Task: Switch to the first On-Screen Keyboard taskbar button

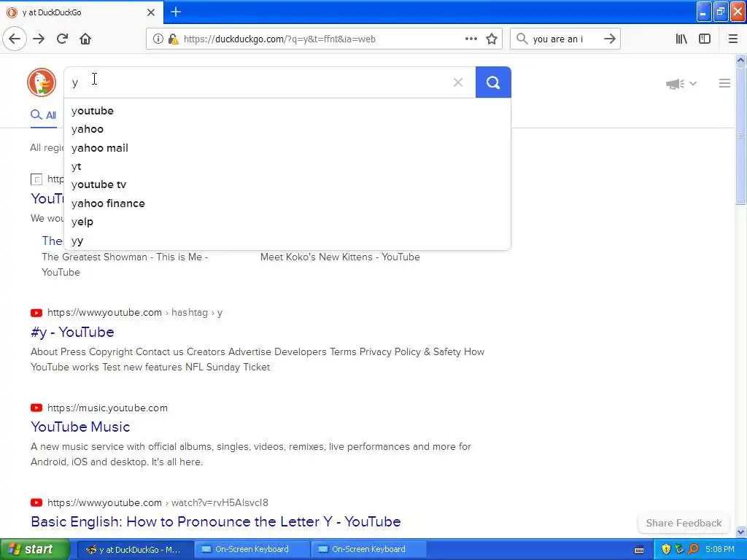Action: [252, 550]
